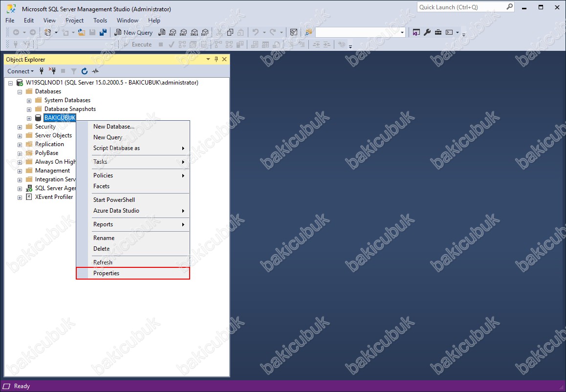Expand the Security folder
566x392 pixels.
tap(20, 127)
